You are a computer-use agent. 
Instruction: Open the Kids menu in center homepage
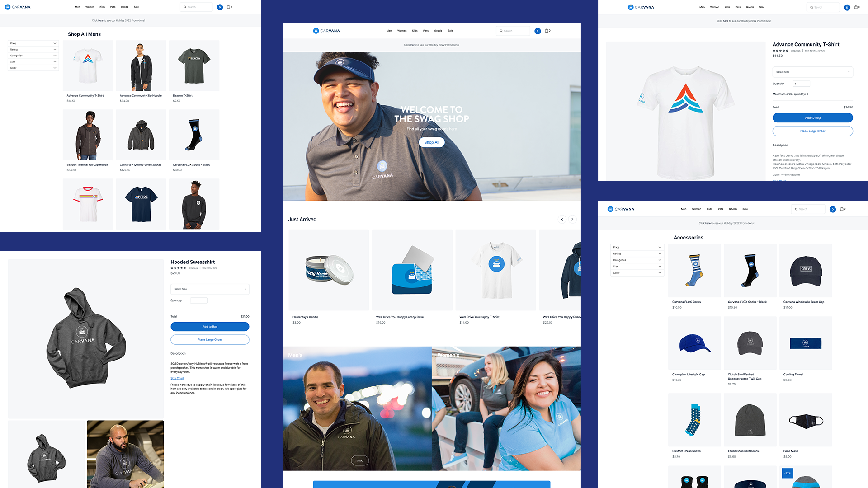click(415, 31)
